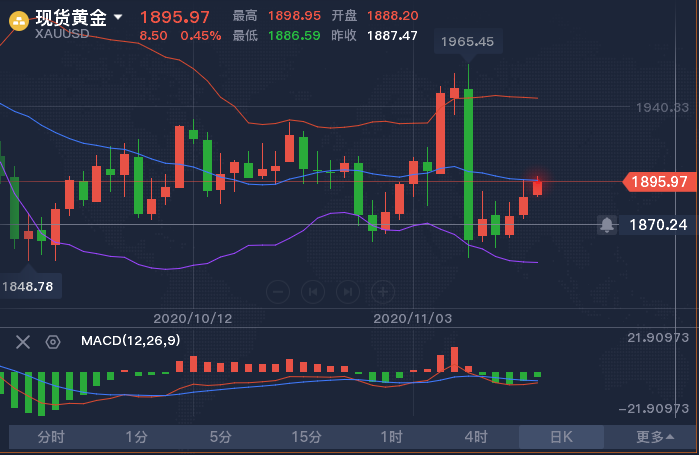Screen dimensions: 699x455
Task: Open the 现货黄金 instrument dropdown arrow
Action: click(x=118, y=17)
